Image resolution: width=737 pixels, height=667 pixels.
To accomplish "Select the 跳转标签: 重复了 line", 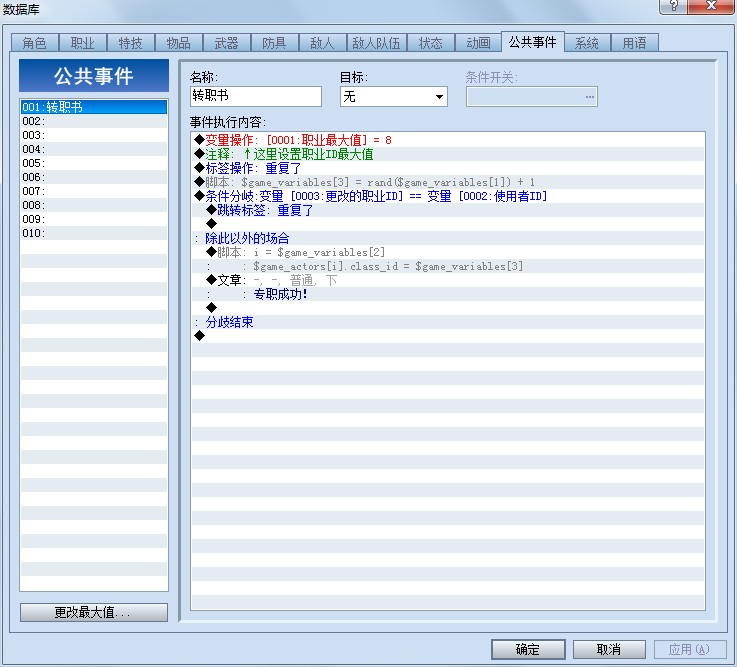I will click(448, 210).
